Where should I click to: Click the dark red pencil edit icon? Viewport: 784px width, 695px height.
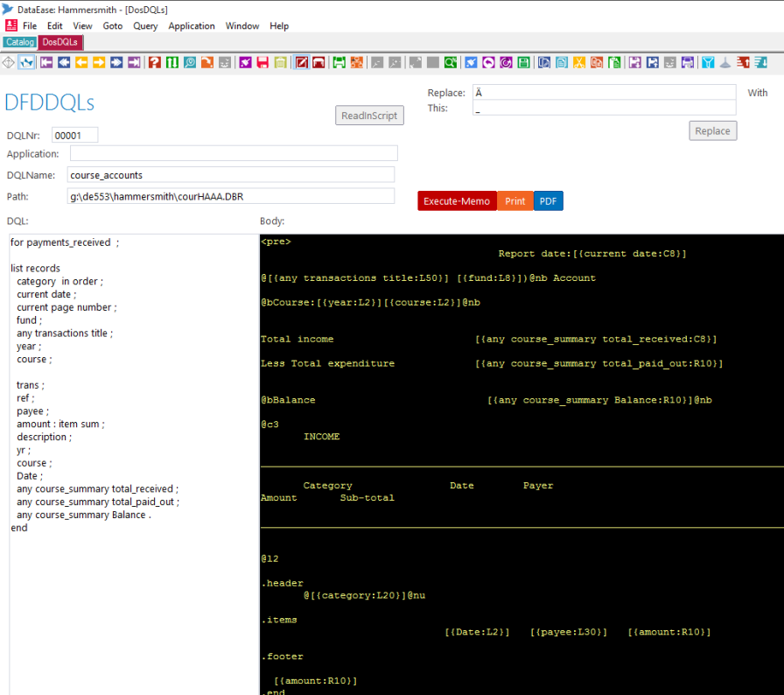click(302, 62)
